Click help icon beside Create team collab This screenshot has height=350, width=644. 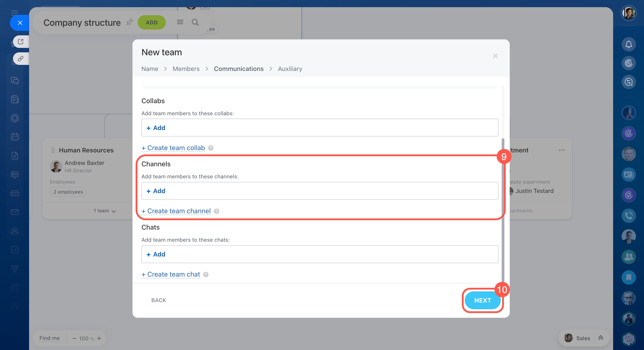(211, 148)
